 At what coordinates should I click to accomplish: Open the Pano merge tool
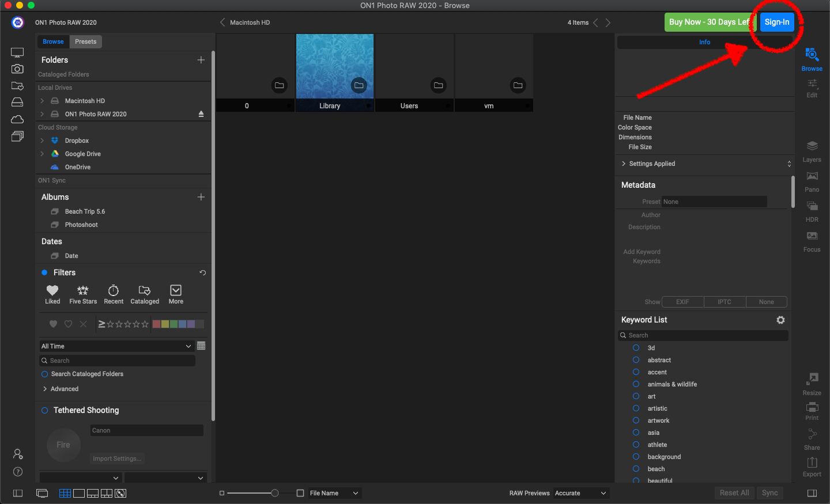[x=812, y=181]
